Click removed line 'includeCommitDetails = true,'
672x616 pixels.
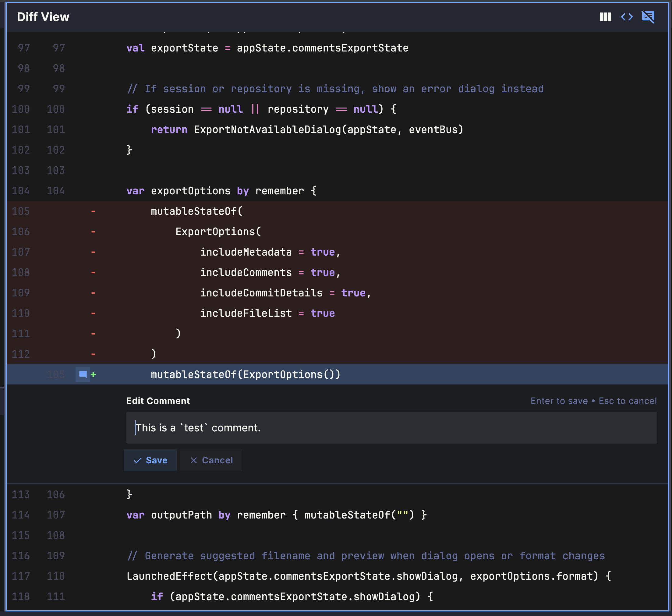click(337, 293)
